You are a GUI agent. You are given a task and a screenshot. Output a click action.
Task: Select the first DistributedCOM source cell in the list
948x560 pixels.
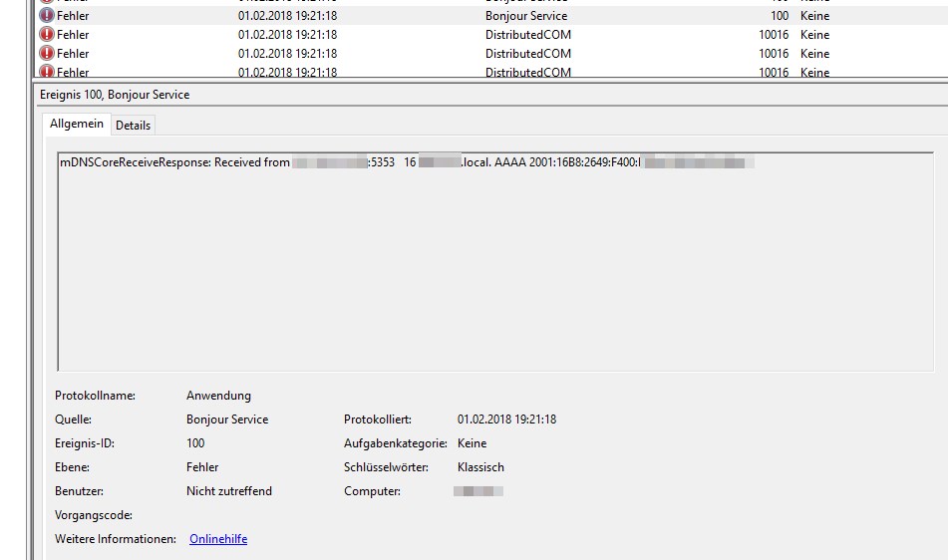click(x=527, y=35)
